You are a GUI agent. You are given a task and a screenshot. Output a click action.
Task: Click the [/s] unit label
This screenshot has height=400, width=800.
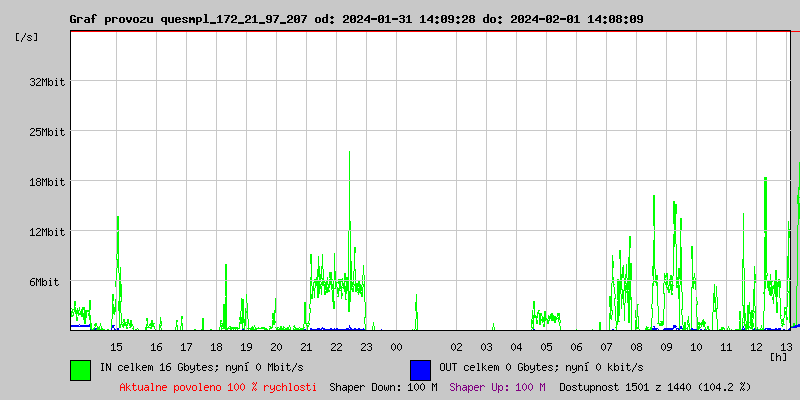(x=28, y=37)
